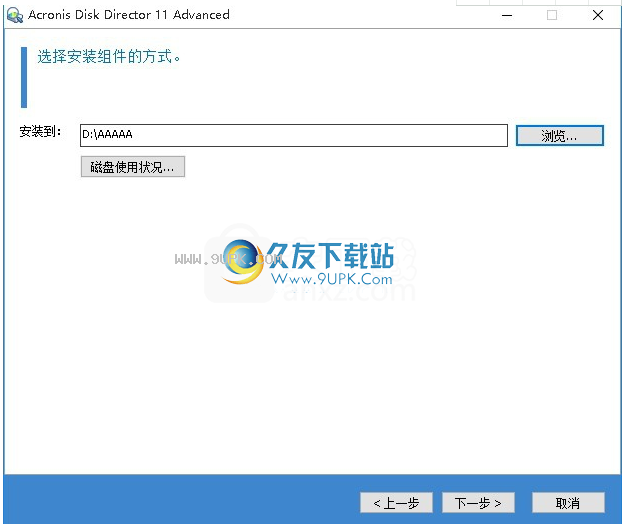Click the 安装到: label
The width and height of the screenshot is (622, 524).
pyautogui.click(x=40, y=131)
